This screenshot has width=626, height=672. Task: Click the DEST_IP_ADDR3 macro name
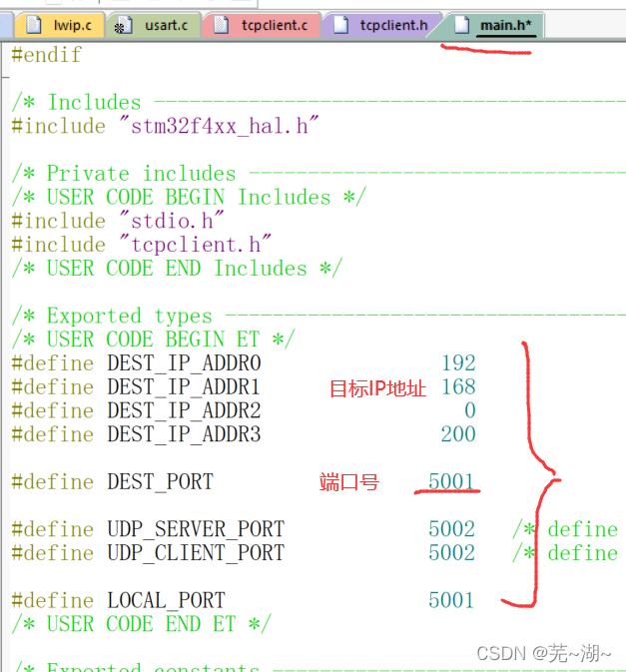tap(184, 434)
